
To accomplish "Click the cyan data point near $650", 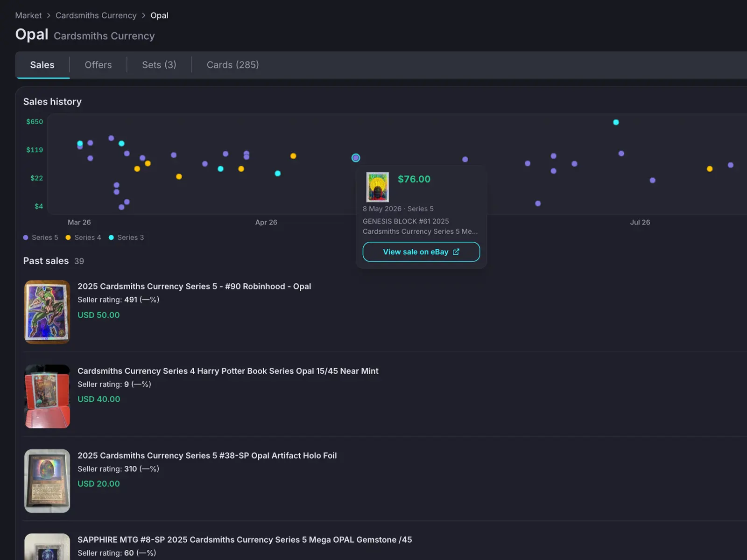I will click(616, 122).
